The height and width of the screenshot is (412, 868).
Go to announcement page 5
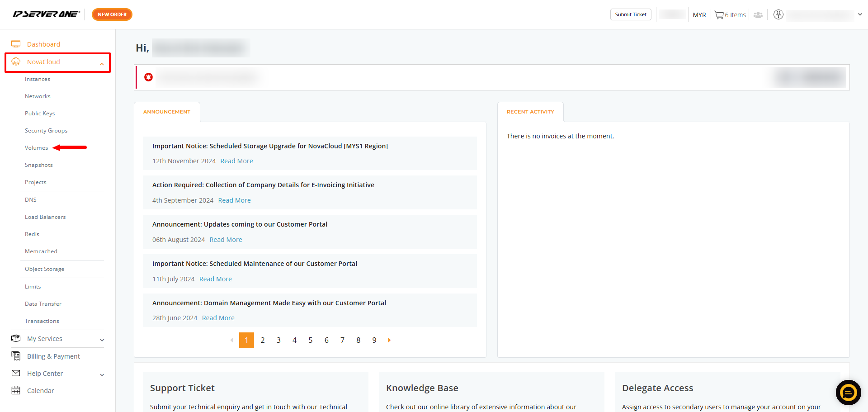click(311, 340)
